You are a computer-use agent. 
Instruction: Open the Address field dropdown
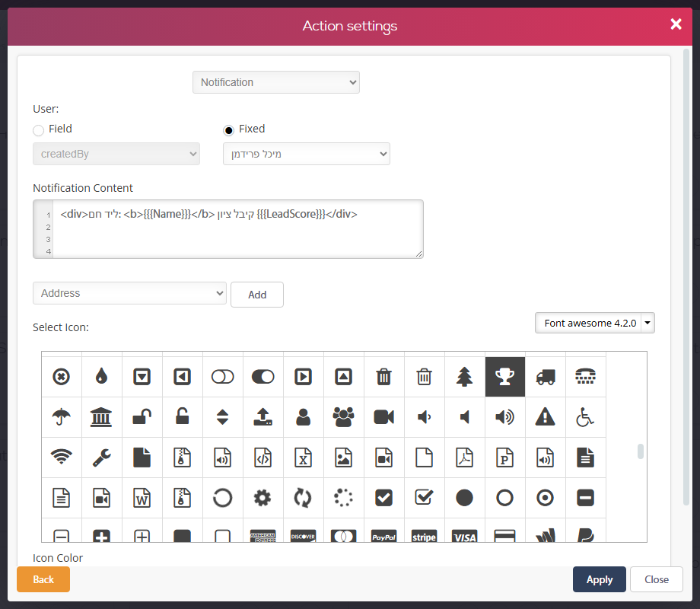click(x=129, y=293)
